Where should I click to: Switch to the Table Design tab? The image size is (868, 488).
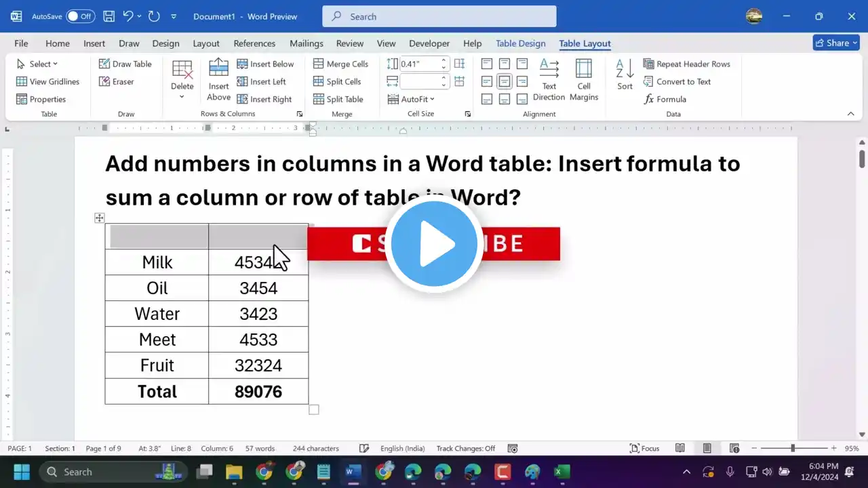[x=521, y=43]
